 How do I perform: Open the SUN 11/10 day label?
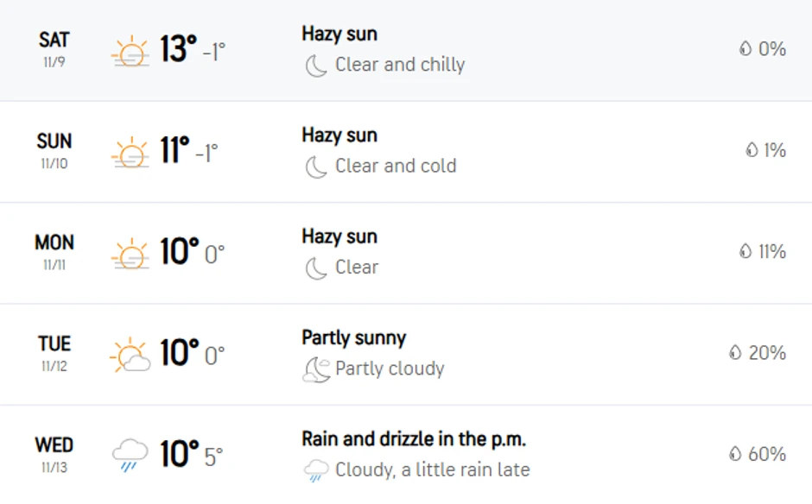[x=54, y=150]
